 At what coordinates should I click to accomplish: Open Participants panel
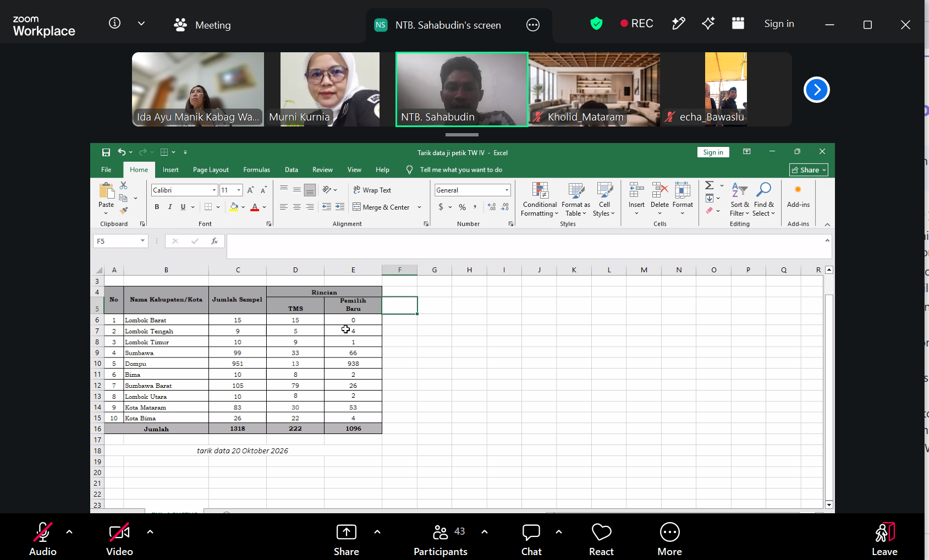point(441,539)
